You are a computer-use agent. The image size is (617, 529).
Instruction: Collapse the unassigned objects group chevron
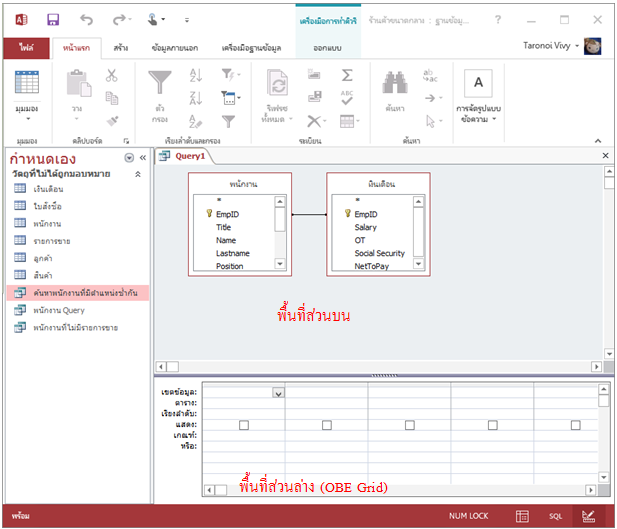pos(138,174)
